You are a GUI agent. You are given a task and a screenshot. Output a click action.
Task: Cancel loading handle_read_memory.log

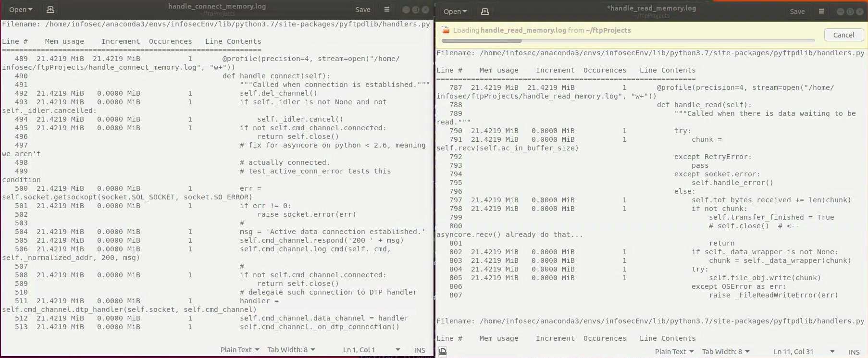click(843, 35)
